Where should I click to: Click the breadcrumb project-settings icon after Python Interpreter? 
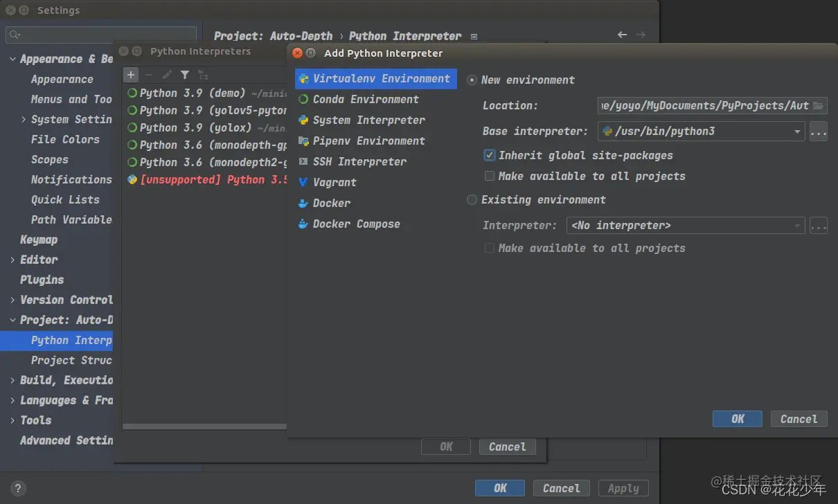pyautogui.click(x=474, y=37)
